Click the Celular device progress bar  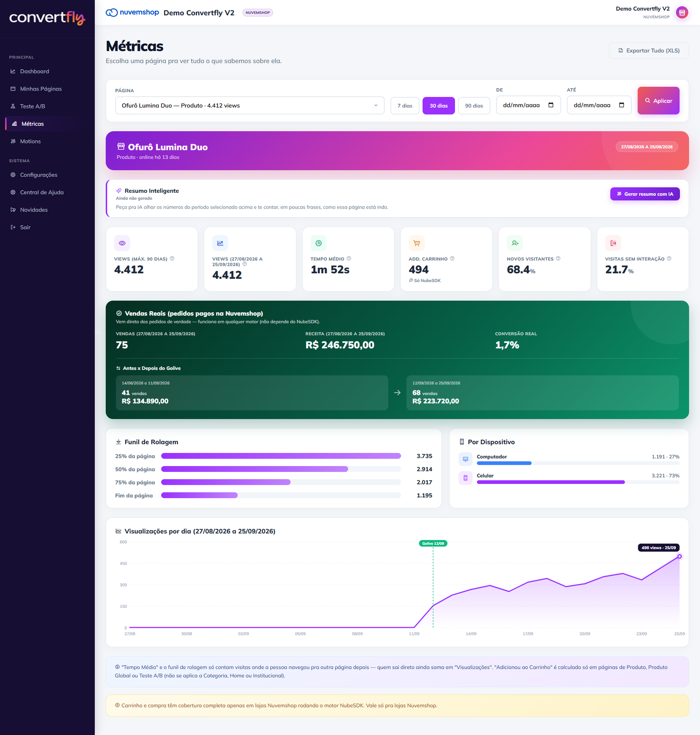click(578, 482)
